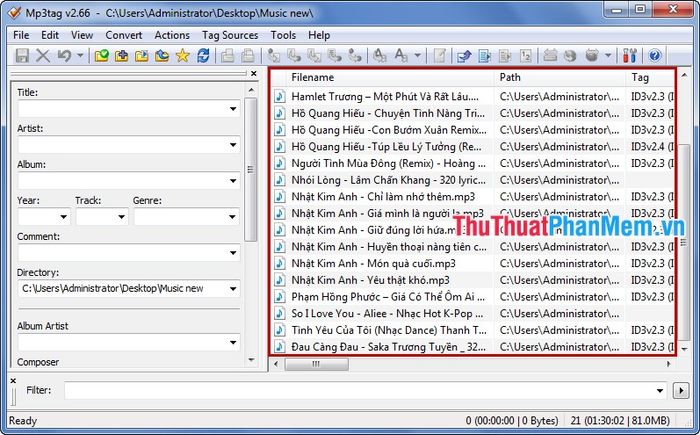
Task: Click the file list horizontal scrollbar thumb
Action: 317,364
